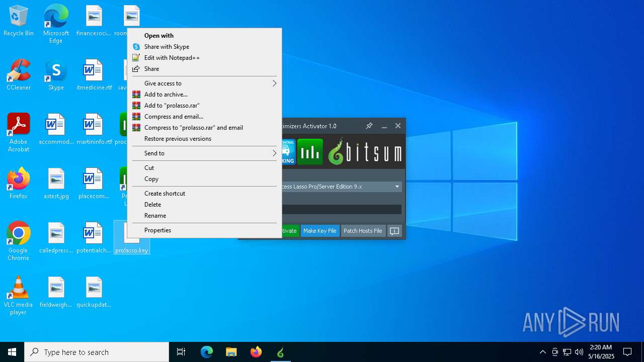Choose Copy from context menu
The image size is (644, 362).
[x=204, y=179]
